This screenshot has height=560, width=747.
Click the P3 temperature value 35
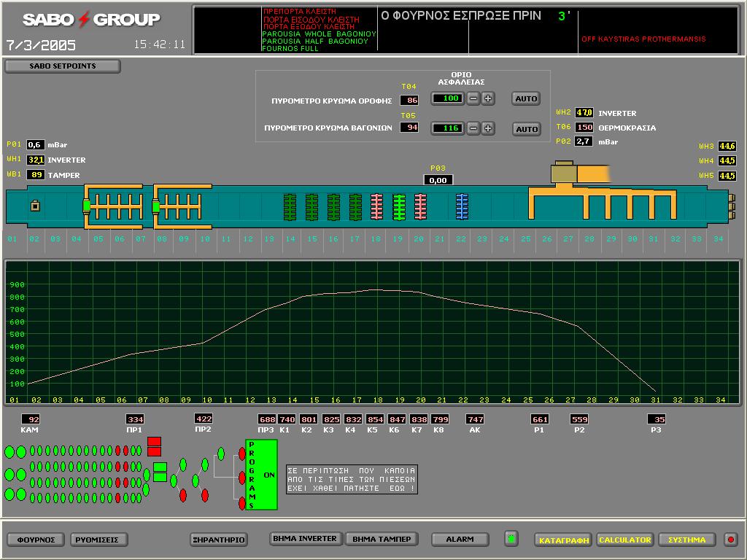657,419
